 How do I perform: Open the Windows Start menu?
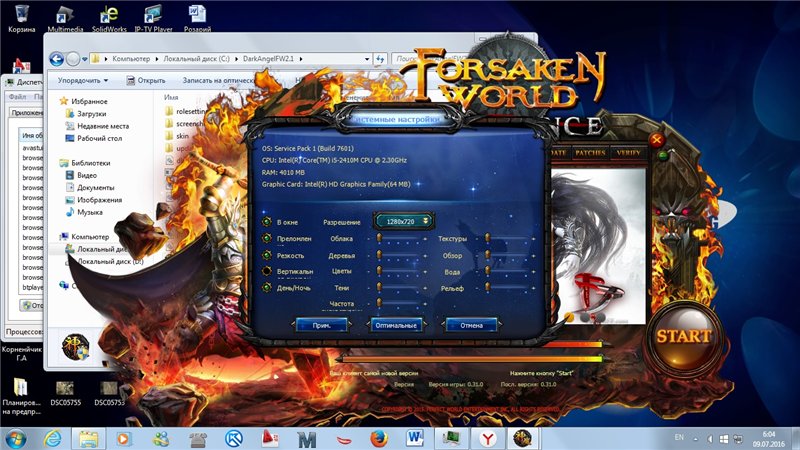pos(15,439)
